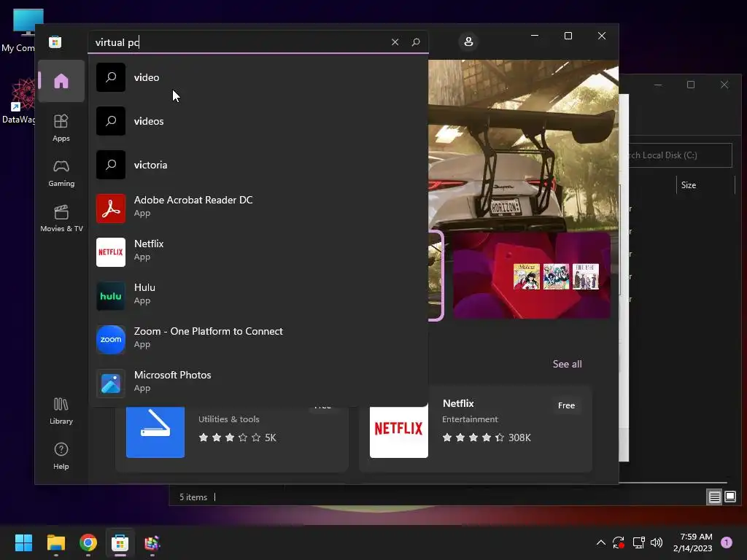
Task: Open Help in Store sidebar
Action: 61,456
